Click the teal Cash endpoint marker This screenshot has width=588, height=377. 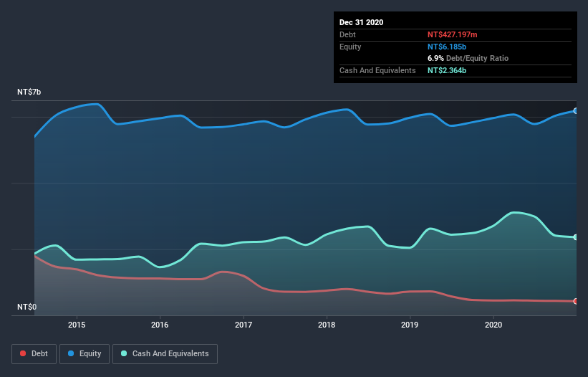(576, 237)
